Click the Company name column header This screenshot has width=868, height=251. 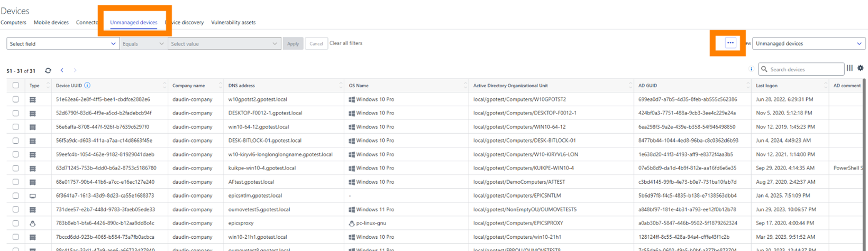coord(189,85)
